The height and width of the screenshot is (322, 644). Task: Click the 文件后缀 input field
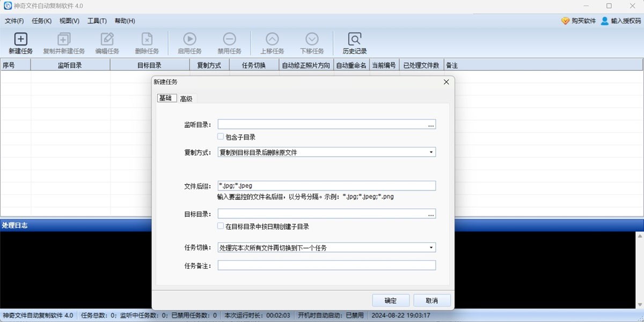(x=326, y=186)
